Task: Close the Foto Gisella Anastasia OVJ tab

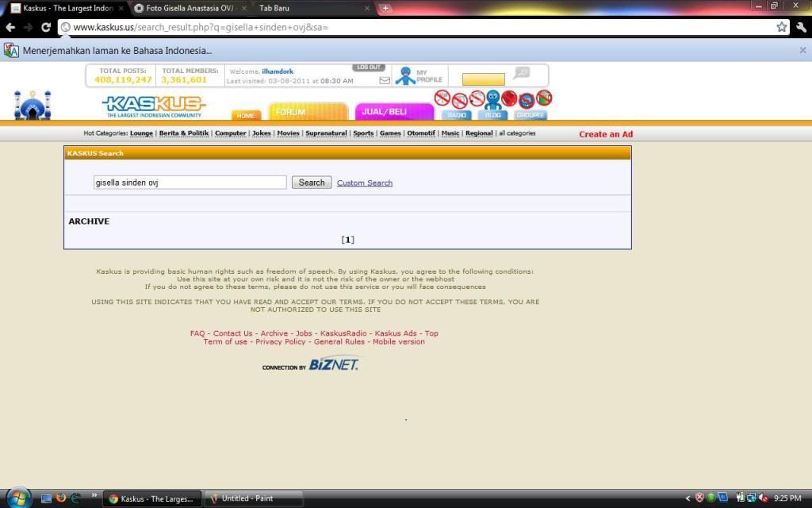Action: (244, 8)
